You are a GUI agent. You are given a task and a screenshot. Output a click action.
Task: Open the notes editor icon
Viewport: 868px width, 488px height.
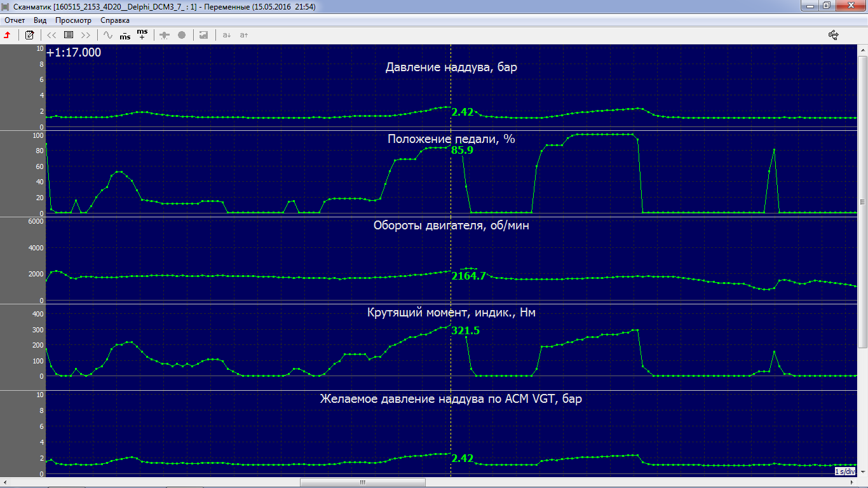[x=29, y=35]
